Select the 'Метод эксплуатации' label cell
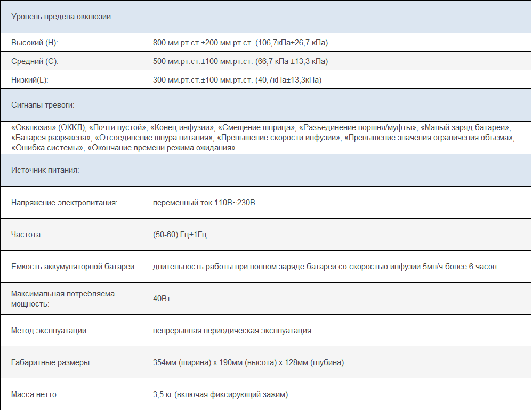532x411 pixels. pos(50,331)
